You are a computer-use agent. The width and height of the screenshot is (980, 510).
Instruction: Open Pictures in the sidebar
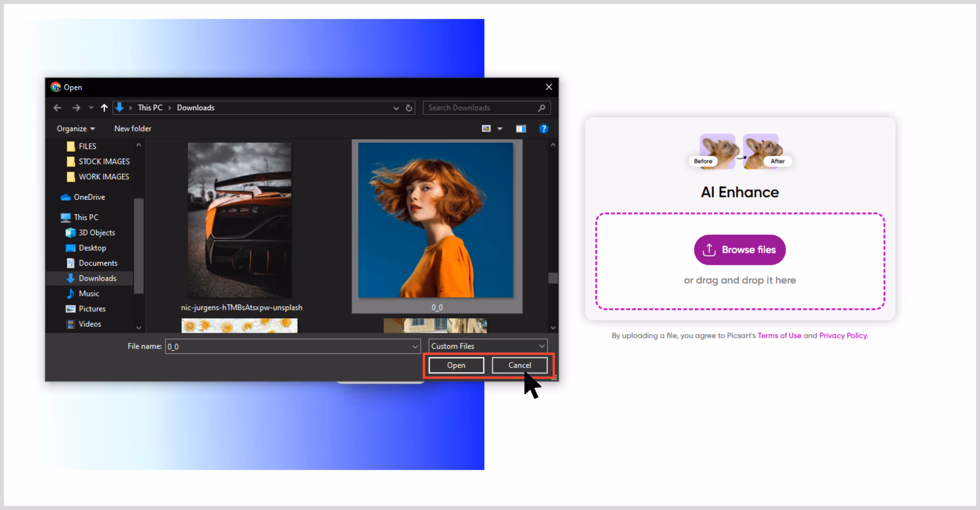(x=86, y=309)
